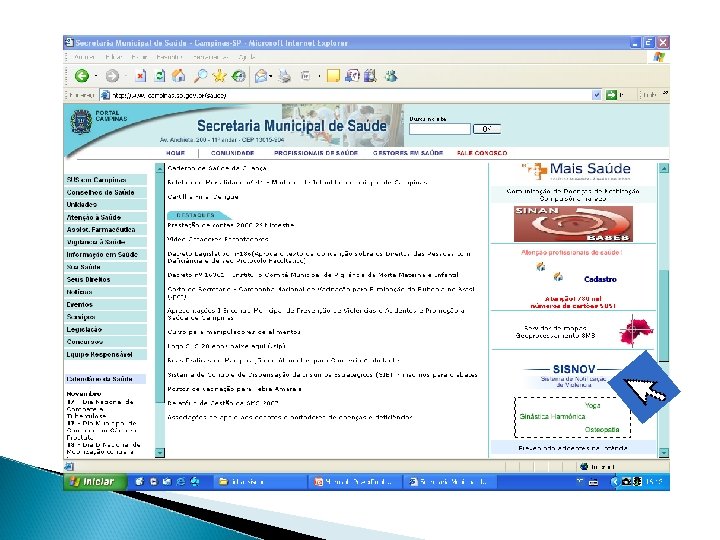This screenshot has width=720, height=540.
Task: Click the Research toolbar icon beside the yellow note
Action: (352, 76)
